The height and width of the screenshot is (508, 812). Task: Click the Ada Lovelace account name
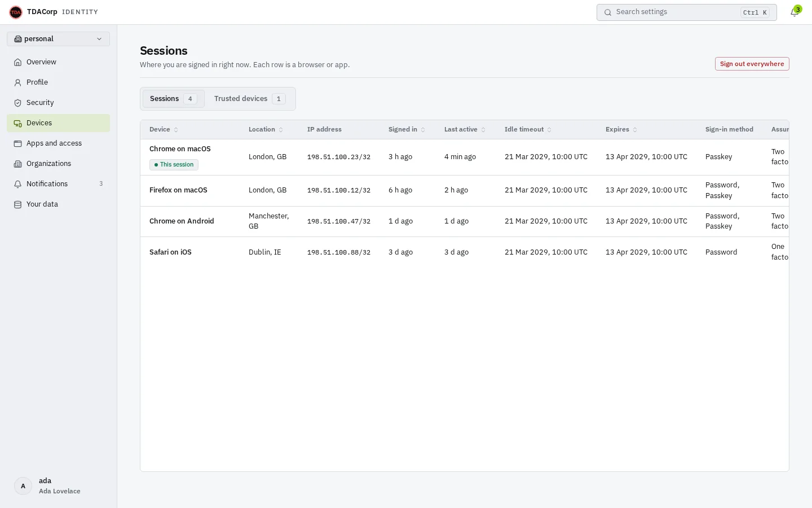pyautogui.click(x=60, y=491)
